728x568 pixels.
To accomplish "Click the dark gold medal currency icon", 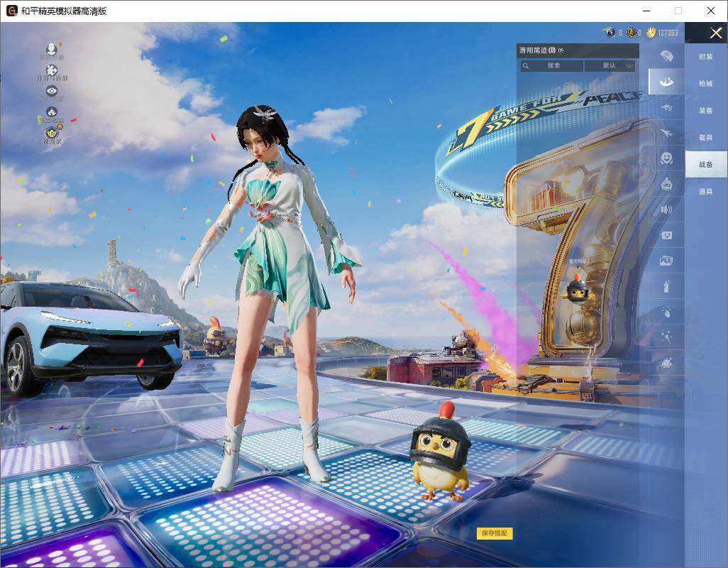I will click(x=631, y=32).
